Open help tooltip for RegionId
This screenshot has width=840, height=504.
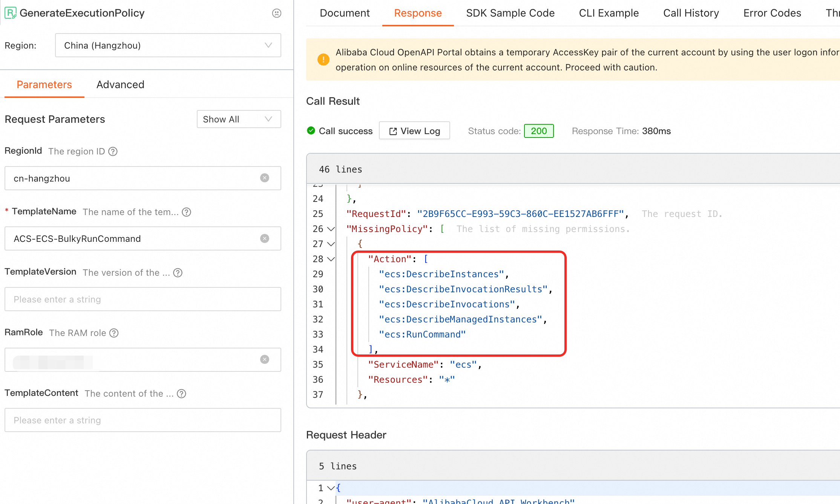[113, 151]
